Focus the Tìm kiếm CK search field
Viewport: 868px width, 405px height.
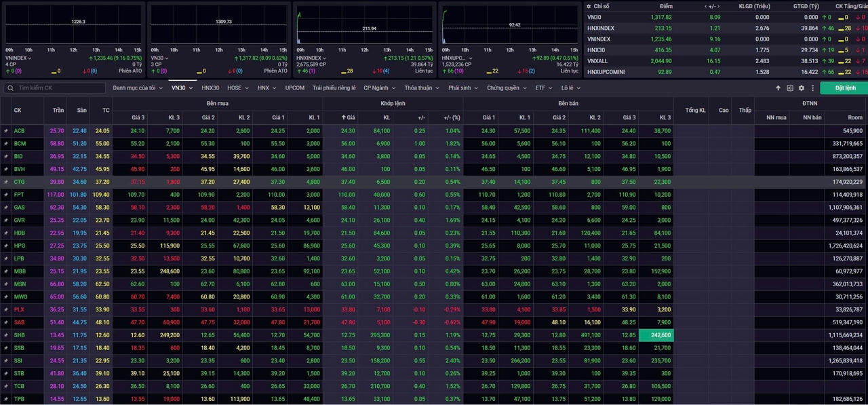[x=60, y=88]
